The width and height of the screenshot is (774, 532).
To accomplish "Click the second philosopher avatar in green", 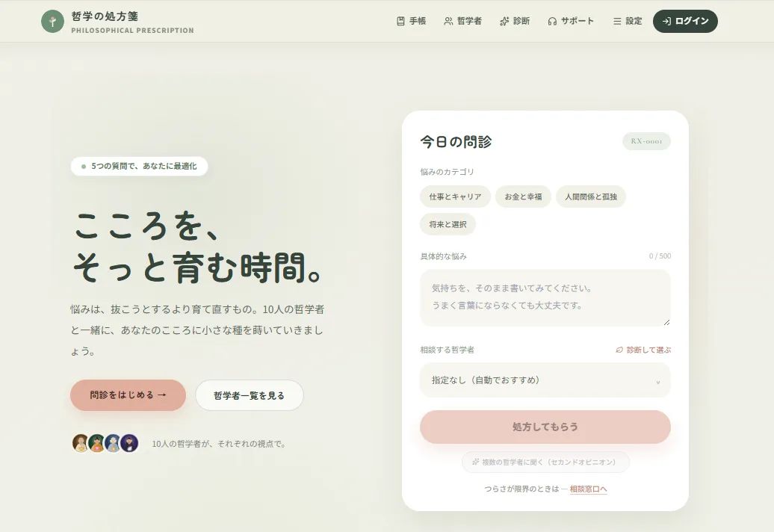I will (97, 443).
